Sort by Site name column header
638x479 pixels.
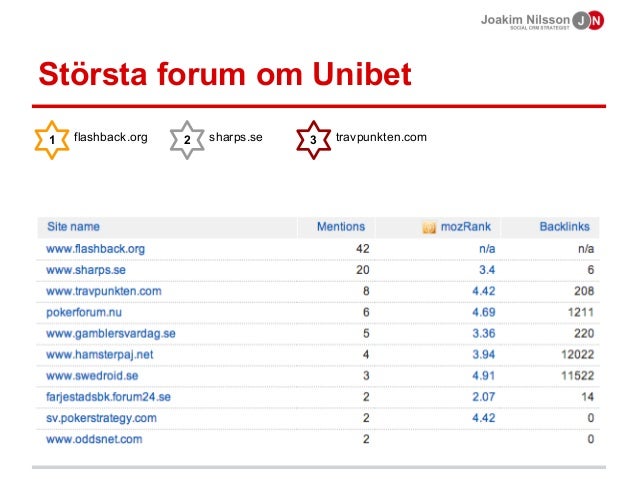click(x=73, y=227)
